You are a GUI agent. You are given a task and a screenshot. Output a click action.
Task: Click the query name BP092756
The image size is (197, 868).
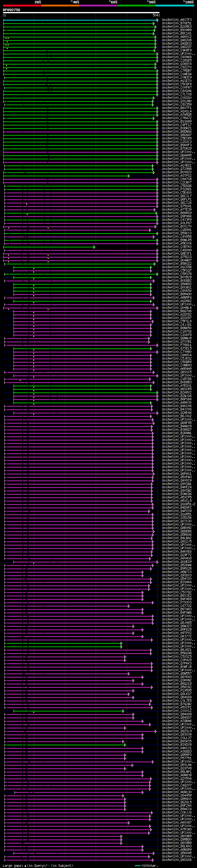[x=11, y=10]
